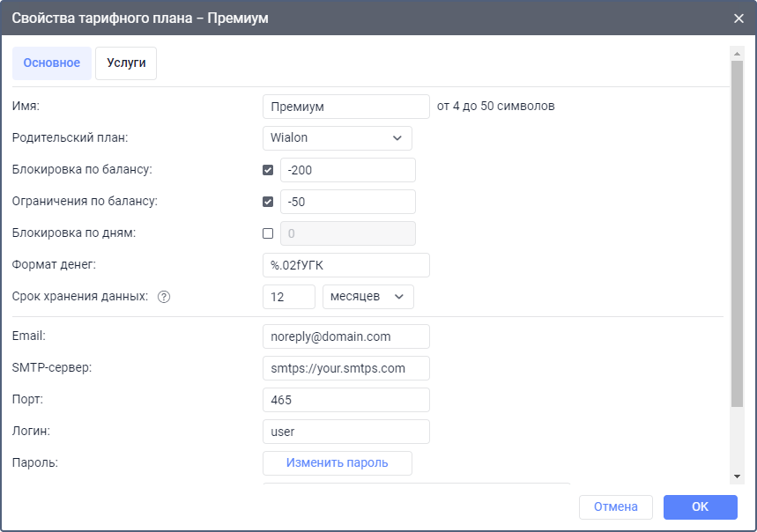Edit the money format field

click(x=345, y=265)
